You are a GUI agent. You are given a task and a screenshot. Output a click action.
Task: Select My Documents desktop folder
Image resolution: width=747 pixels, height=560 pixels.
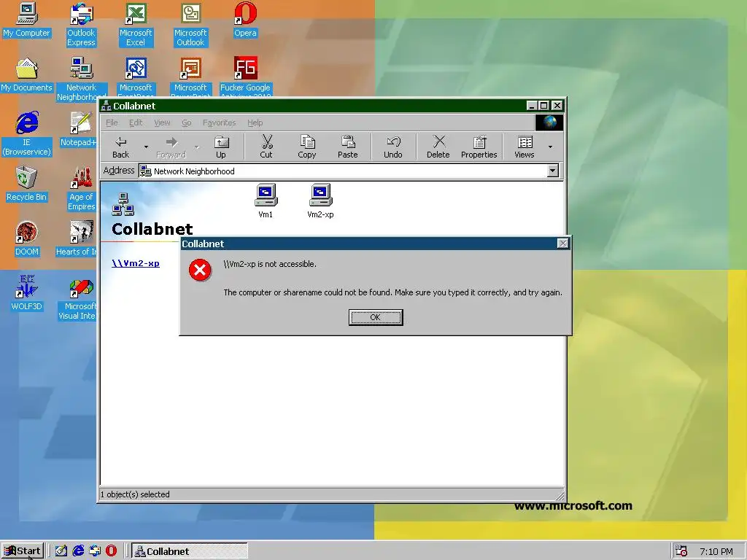(x=27, y=75)
